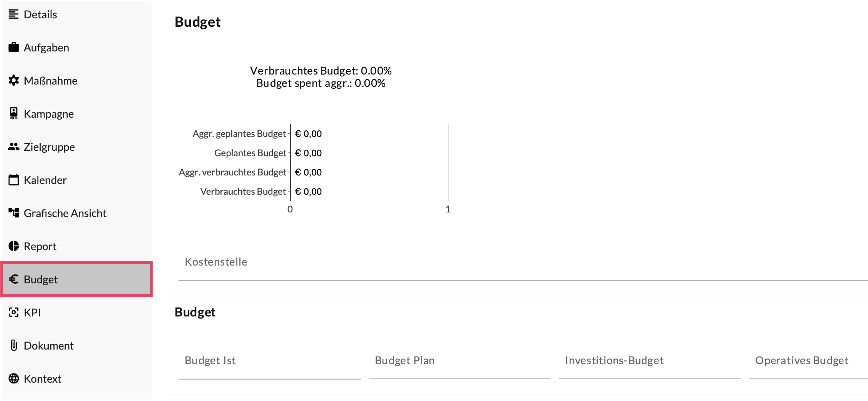Click the Euro icon beside Budget
The height and width of the screenshot is (401, 868).
(13, 279)
